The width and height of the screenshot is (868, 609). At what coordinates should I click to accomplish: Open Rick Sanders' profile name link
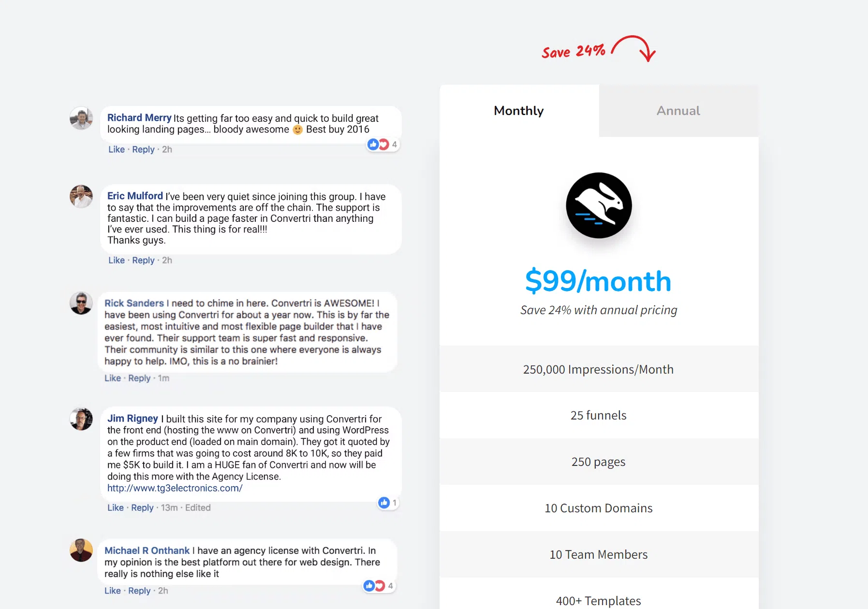[134, 303]
